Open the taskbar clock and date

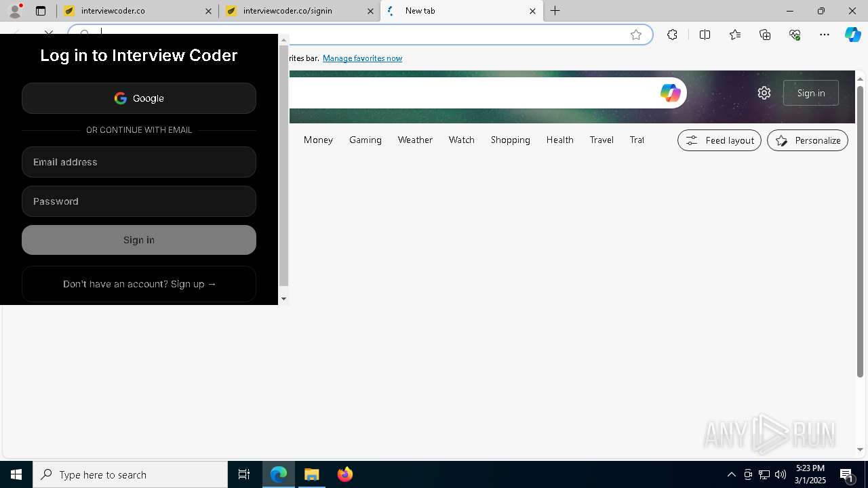(810, 474)
